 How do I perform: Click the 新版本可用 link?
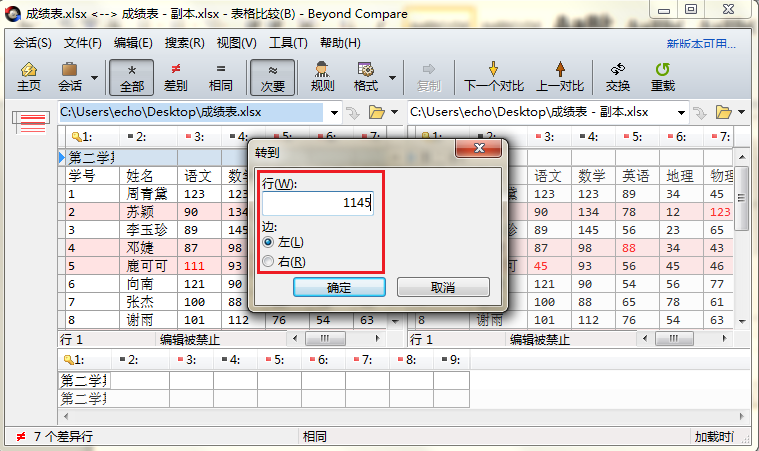pyautogui.click(x=701, y=44)
